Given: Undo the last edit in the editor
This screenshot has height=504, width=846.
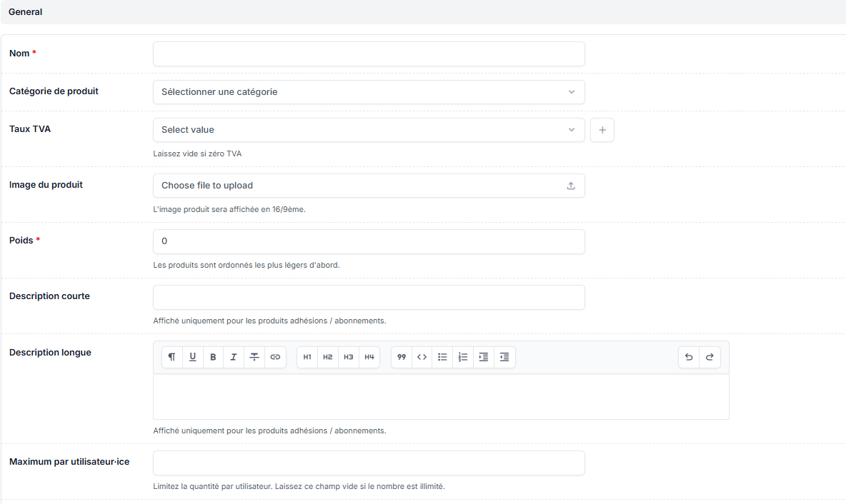Looking at the screenshot, I should [x=689, y=357].
